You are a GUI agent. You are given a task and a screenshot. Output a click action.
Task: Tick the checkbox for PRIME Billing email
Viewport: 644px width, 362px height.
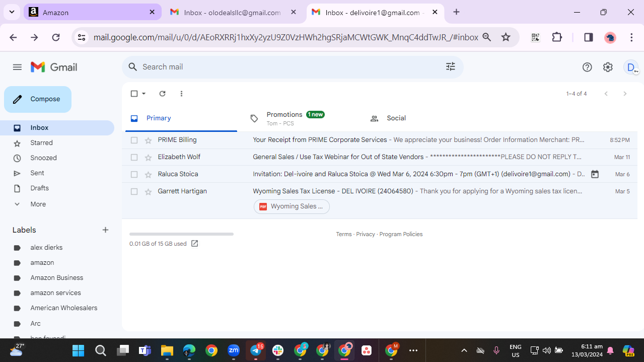pyautogui.click(x=134, y=140)
